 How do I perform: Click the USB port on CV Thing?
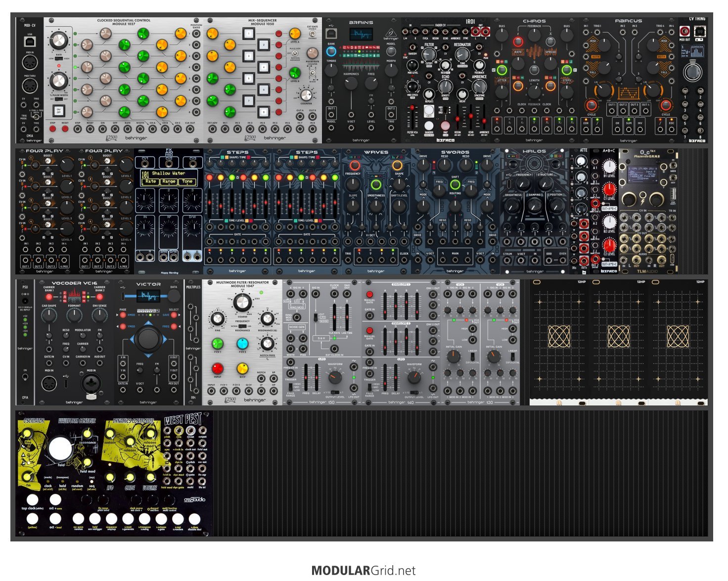pos(700,32)
